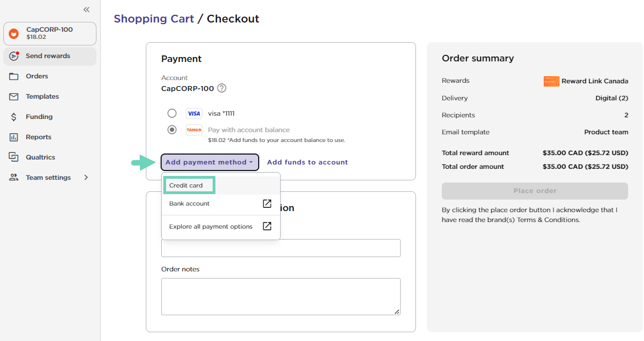Image resolution: width=644 pixels, height=341 pixels.
Task: Open the Templates envelope icon
Action: coord(13,96)
